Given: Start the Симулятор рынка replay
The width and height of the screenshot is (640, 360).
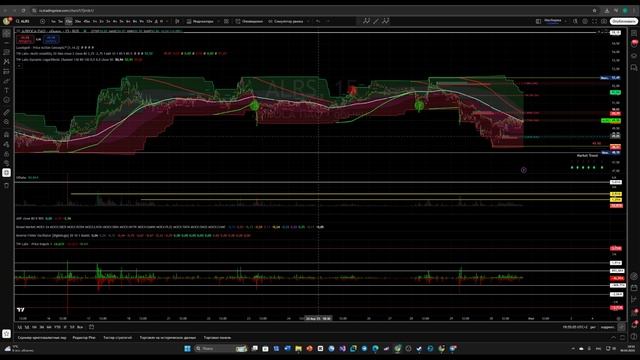Looking at the screenshot, I should (286, 21).
